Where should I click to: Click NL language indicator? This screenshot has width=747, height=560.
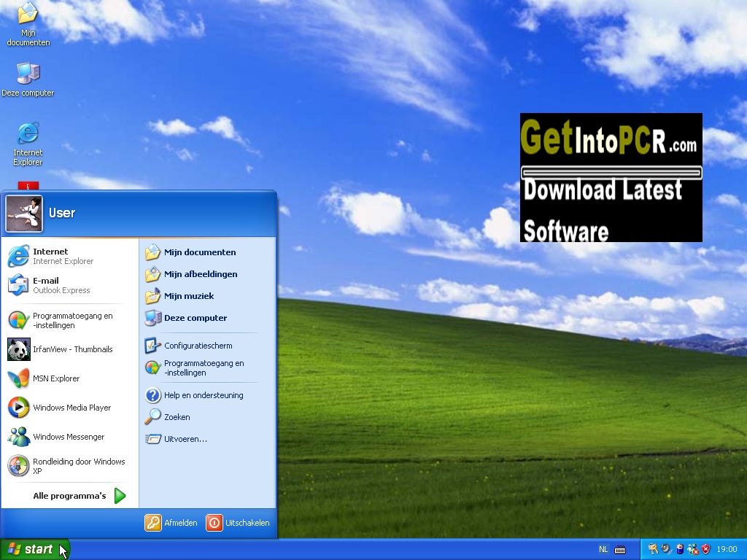coord(603,550)
